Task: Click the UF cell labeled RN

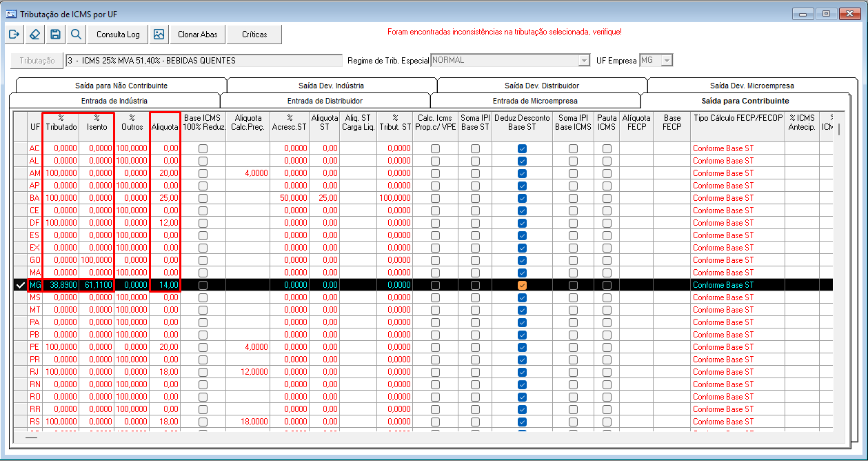Action: pyautogui.click(x=34, y=384)
